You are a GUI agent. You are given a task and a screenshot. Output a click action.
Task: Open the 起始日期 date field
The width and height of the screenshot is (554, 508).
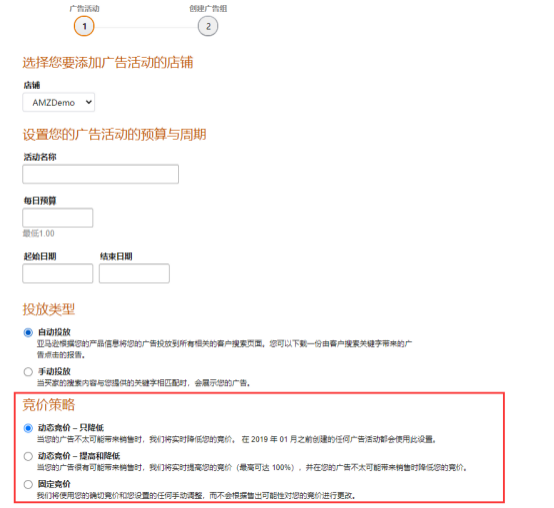click(x=58, y=273)
